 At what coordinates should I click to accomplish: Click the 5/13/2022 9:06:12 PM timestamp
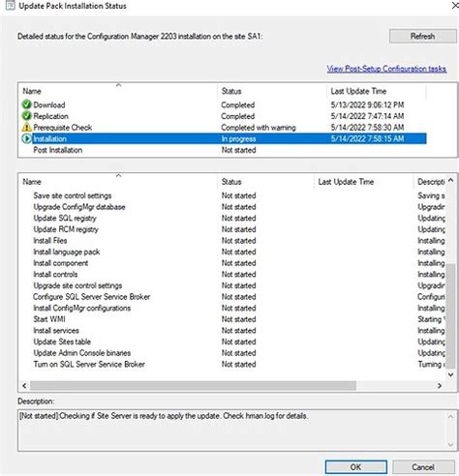[367, 104]
